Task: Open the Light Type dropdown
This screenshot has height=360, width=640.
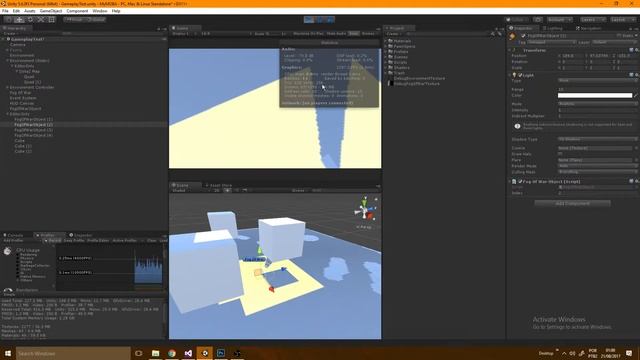Action: (598, 81)
